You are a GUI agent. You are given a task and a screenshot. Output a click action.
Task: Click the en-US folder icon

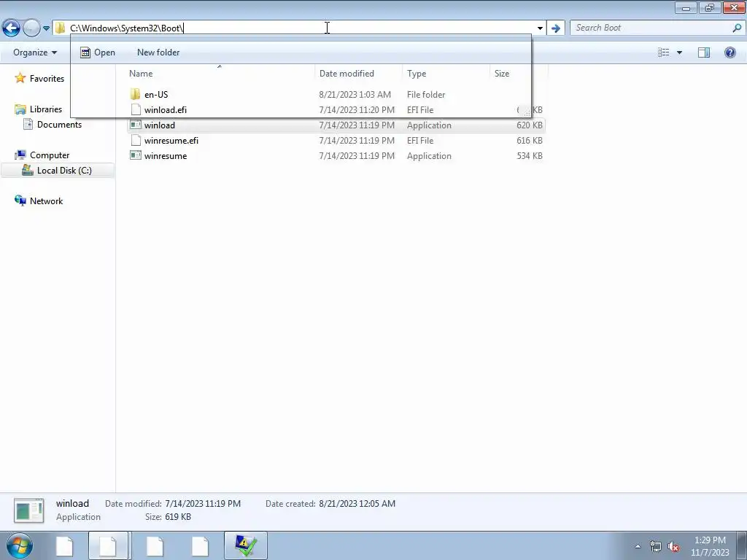[x=135, y=94]
